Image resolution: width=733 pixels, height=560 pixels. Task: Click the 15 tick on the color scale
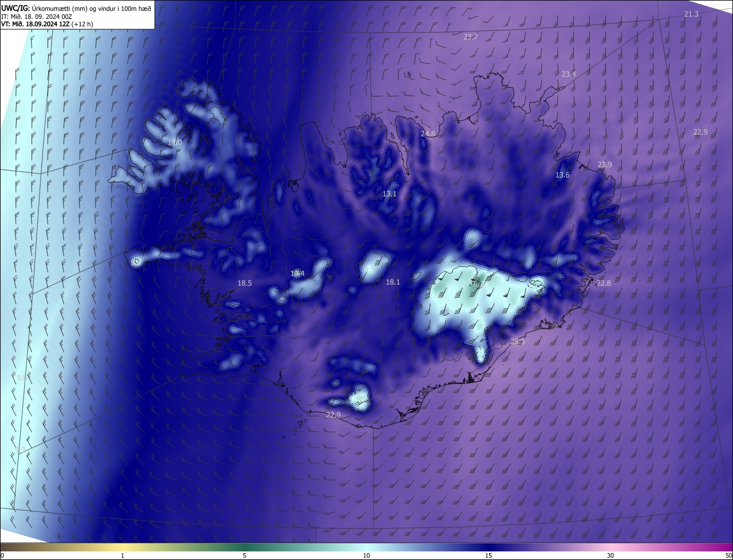pyautogui.click(x=488, y=556)
